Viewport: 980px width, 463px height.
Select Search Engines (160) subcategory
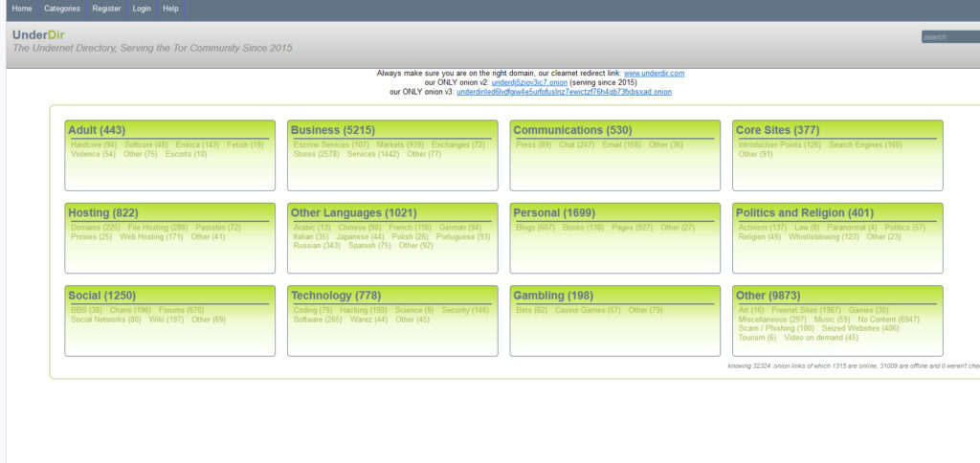[865, 145]
